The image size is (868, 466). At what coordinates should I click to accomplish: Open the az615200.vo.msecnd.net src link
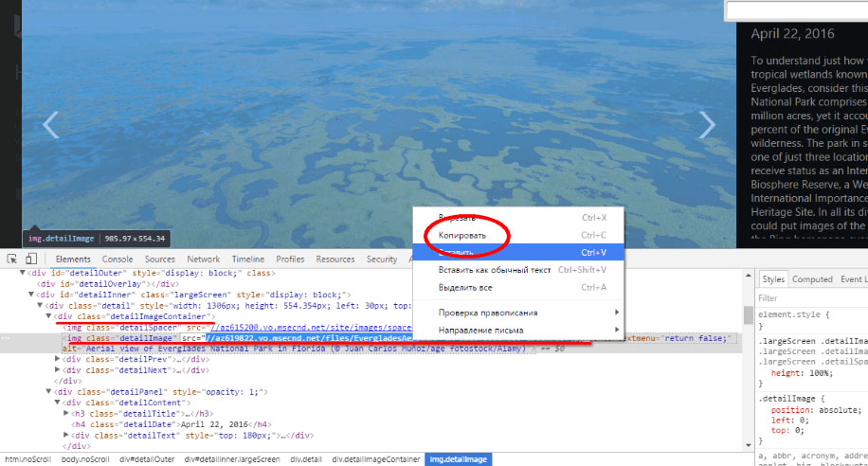coord(311,328)
